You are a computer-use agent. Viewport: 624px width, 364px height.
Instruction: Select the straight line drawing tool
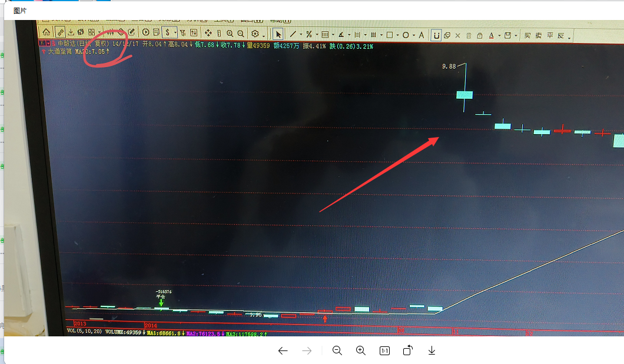[x=293, y=34]
